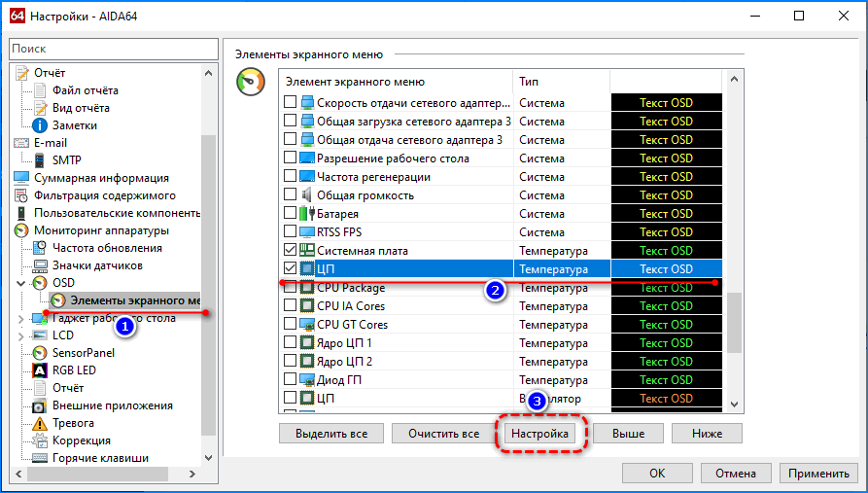Enable the RTSS FPS checkbox

pyautogui.click(x=290, y=232)
